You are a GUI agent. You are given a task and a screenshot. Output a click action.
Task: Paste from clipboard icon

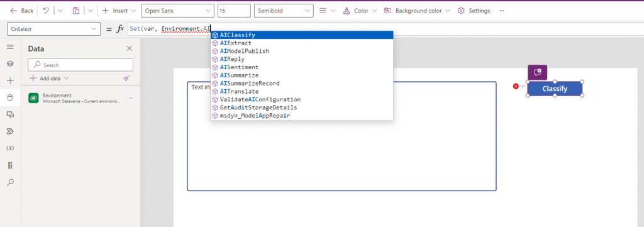(x=76, y=11)
